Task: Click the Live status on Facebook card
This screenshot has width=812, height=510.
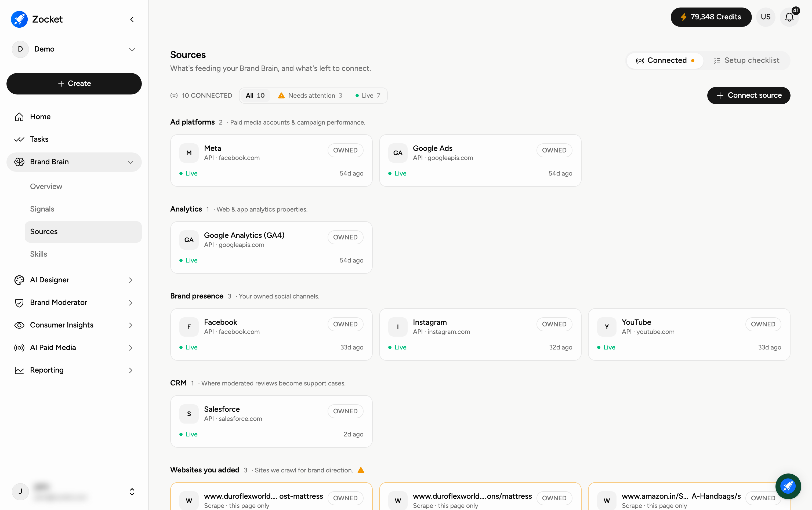Action: (189, 347)
